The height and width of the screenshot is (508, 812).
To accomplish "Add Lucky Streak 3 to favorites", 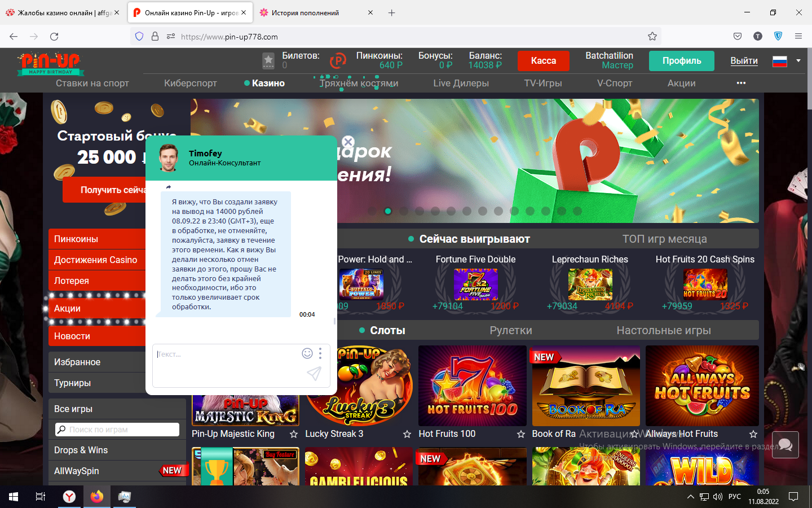I will [x=407, y=434].
